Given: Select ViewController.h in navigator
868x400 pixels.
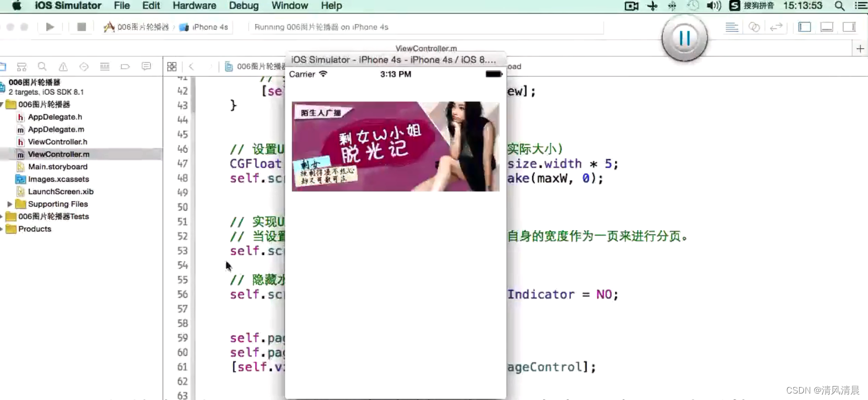Looking at the screenshot, I should pyautogui.click(x=57, y=142).
